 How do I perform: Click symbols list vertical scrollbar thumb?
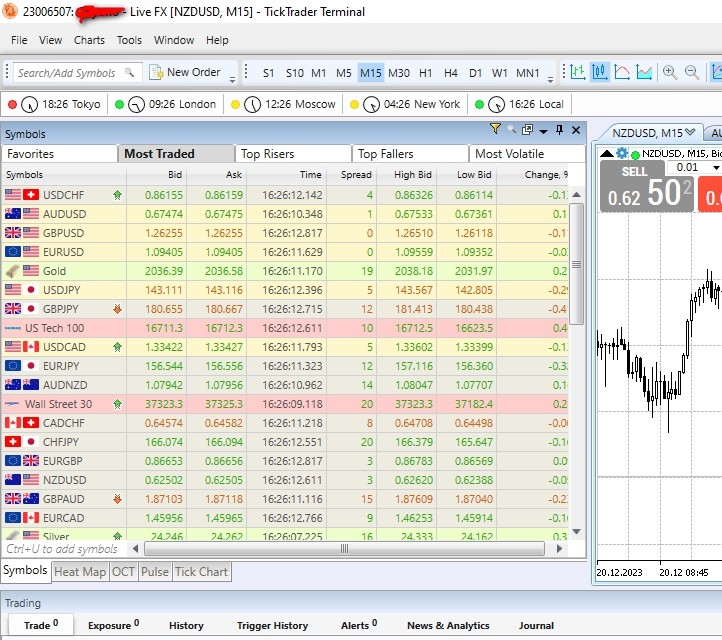tap(576, 264)
